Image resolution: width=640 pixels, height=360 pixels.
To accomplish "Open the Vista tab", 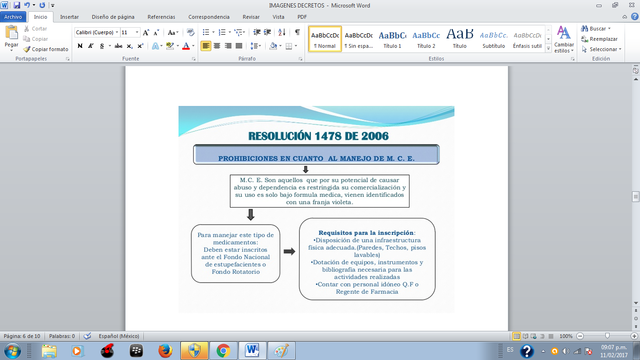I will (278, 17).
